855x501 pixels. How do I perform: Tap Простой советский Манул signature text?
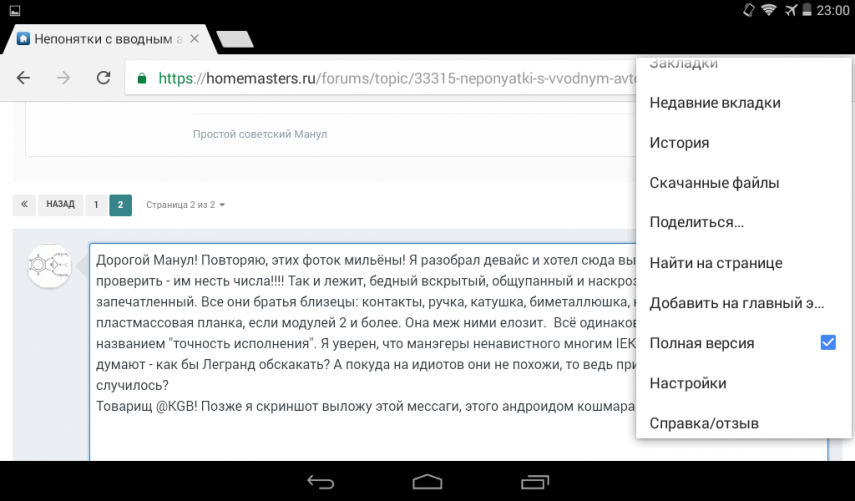tap(260, 134)
